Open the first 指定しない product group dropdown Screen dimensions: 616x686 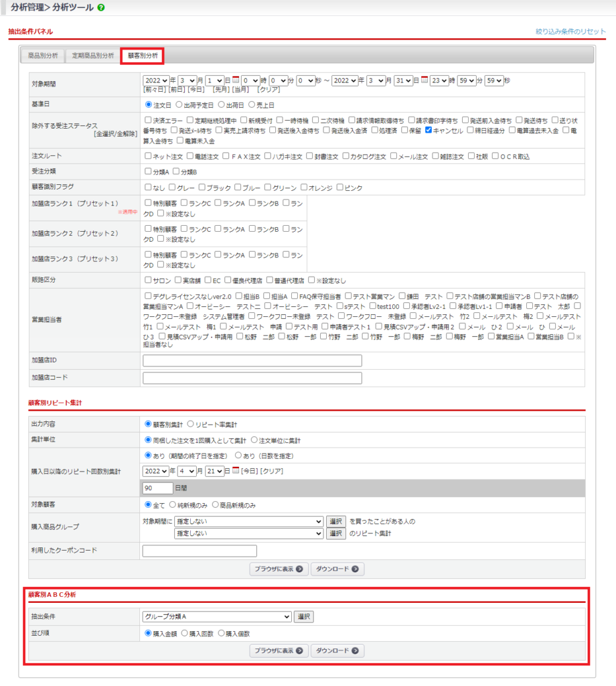point(249,521)
